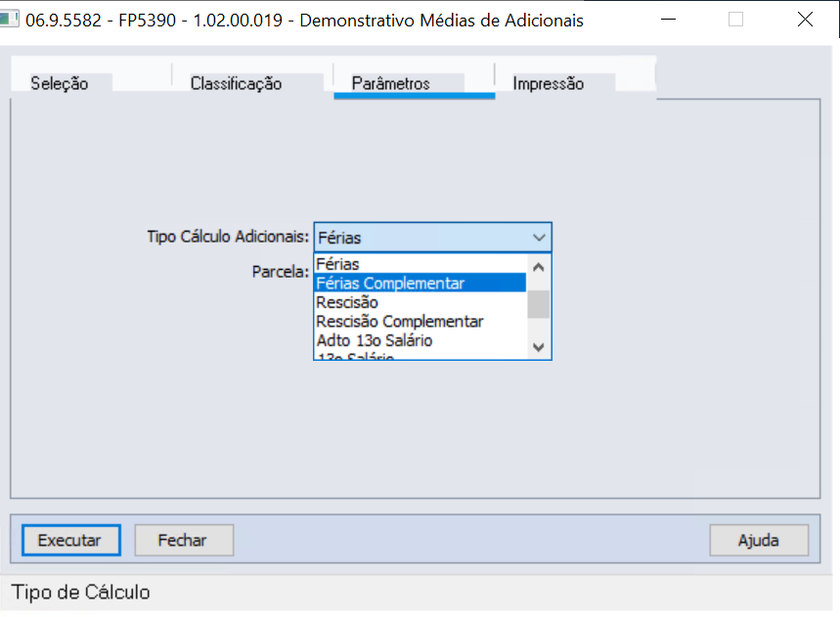Click the list scrollbar down arrow

(539, 347)
